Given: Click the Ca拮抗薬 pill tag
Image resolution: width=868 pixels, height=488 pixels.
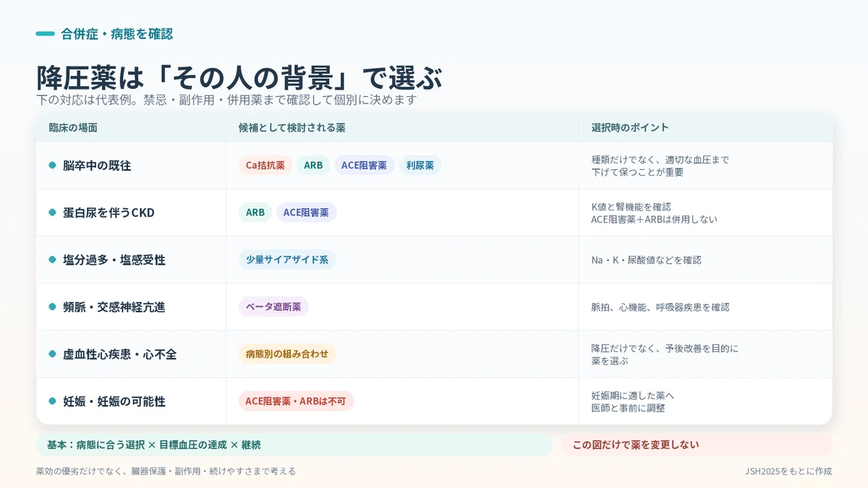Looking at the screenshot, I should (265, 166).
